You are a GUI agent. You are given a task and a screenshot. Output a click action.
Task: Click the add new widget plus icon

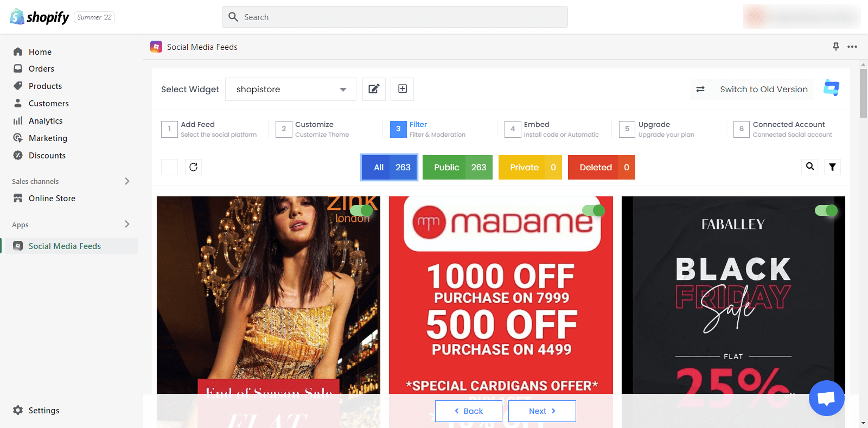403,89
